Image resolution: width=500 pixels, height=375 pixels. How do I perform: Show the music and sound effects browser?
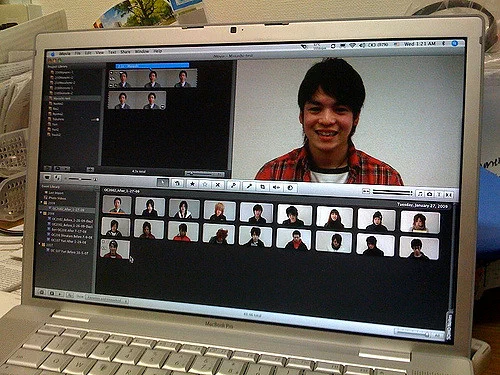click(421, 194)
